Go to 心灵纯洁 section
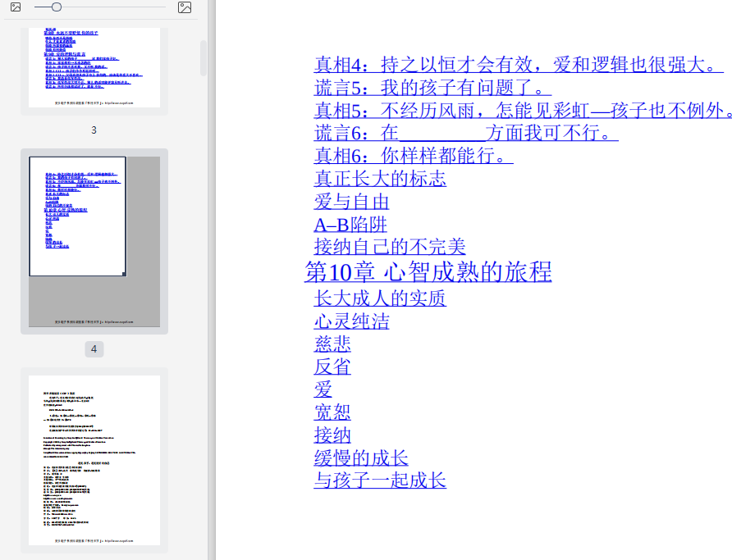 click(x=351, y=321)
